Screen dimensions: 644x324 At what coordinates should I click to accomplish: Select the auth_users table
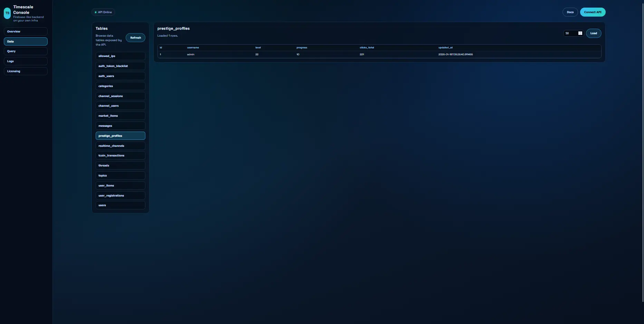[120, 76]
